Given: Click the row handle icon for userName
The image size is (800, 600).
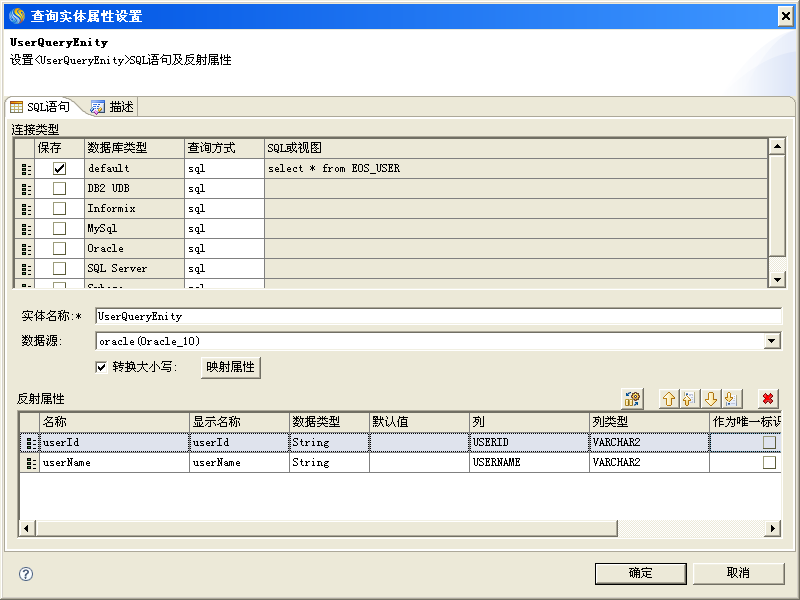Looking at the screenshot, I should click(x=30, y=463).
